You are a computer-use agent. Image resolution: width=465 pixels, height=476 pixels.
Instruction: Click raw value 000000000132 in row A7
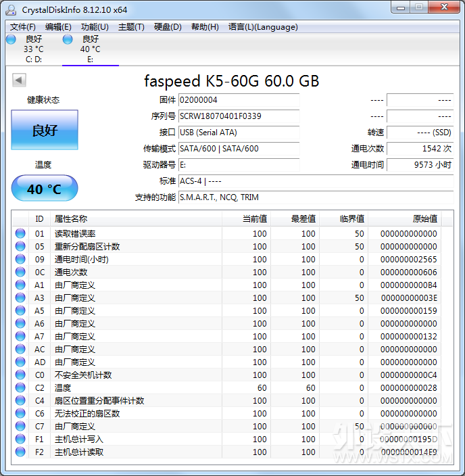tap(408, 336)
